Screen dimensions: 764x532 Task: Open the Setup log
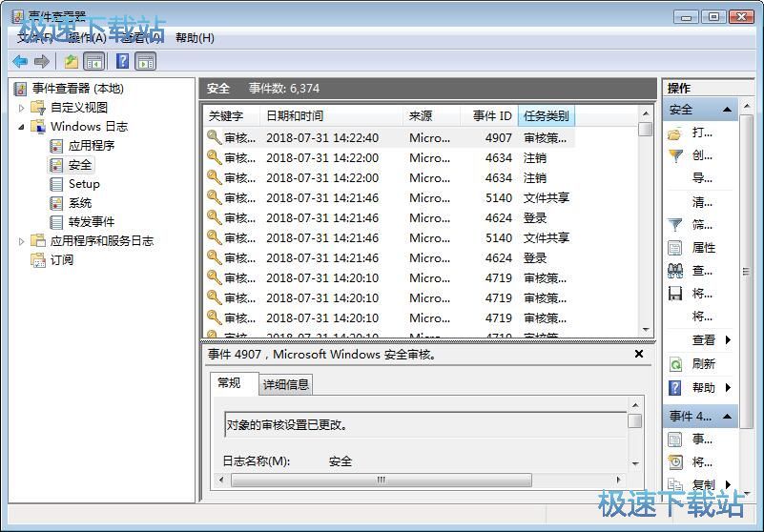[84, 184]
